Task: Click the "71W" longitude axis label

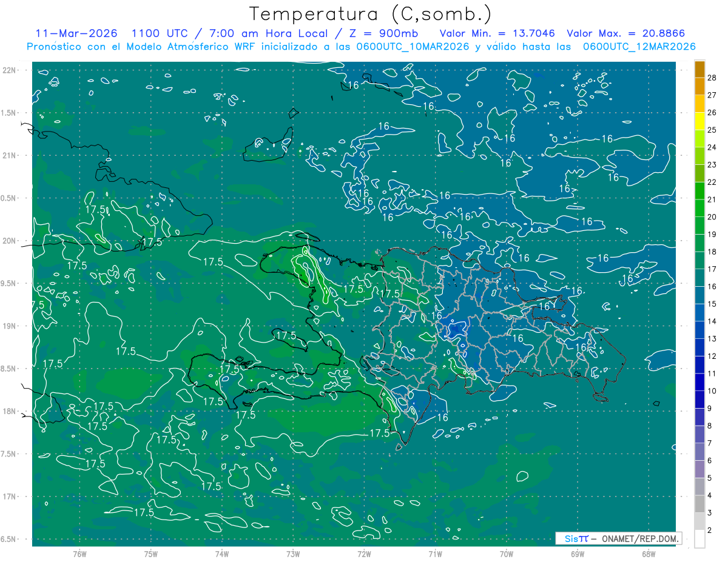Action: pos(435,553)
